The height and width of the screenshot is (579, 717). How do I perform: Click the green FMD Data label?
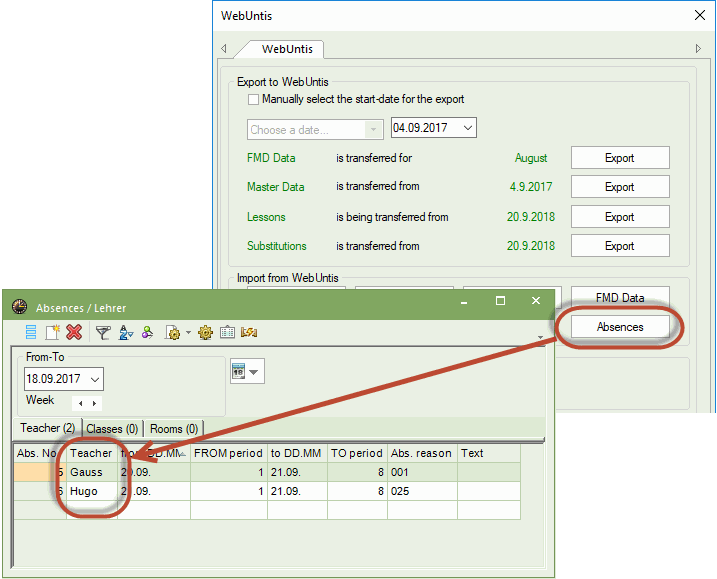[271, 158]
